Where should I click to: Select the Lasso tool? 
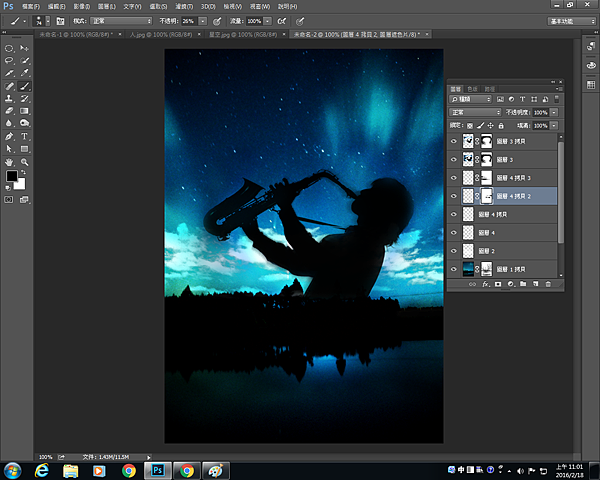9,60
